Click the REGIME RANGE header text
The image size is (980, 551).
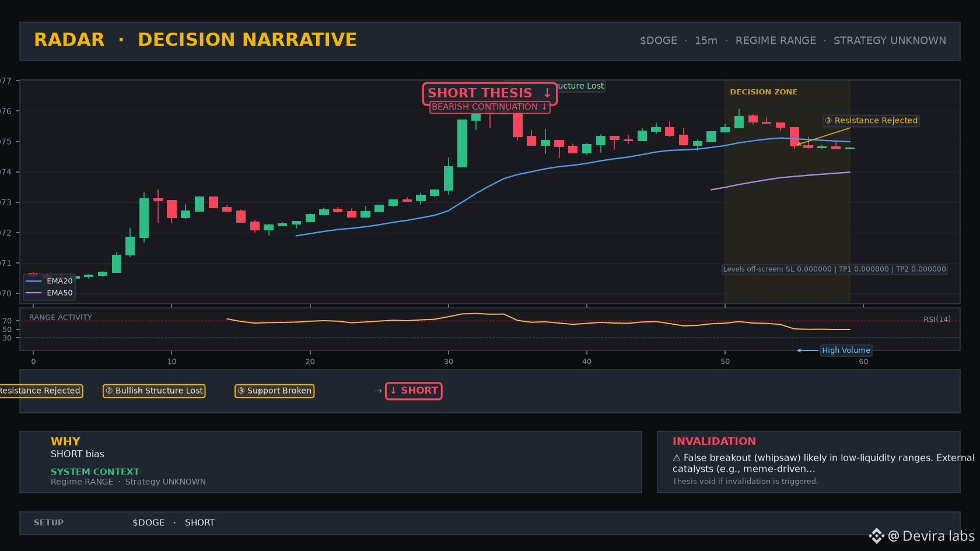tap(776, 41)
